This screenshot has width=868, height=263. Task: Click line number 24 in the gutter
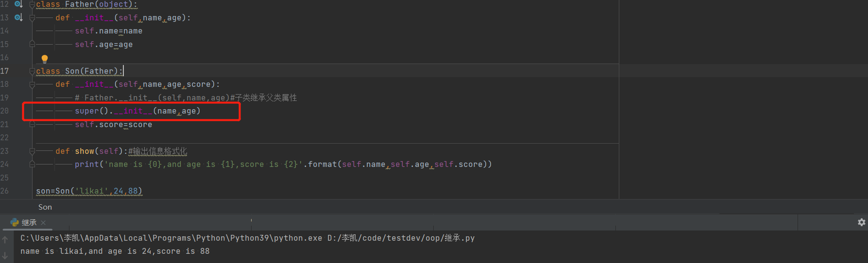click(x=5, y=164)
